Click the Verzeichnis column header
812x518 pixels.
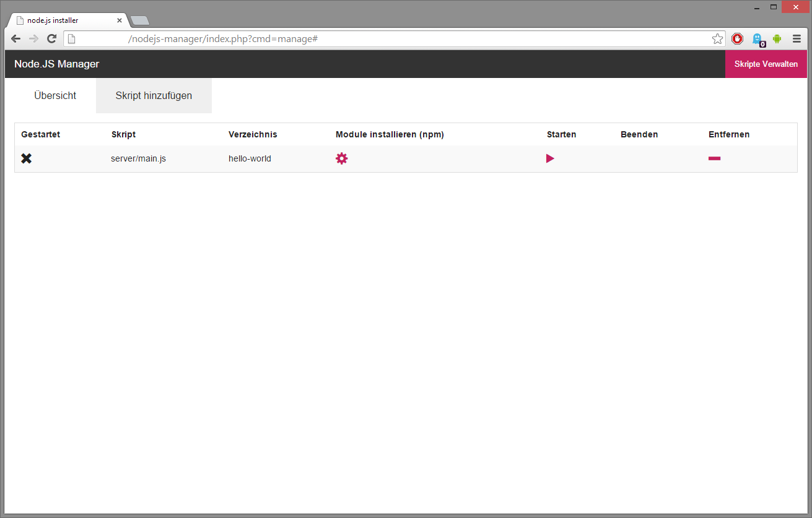click(253, 134)
